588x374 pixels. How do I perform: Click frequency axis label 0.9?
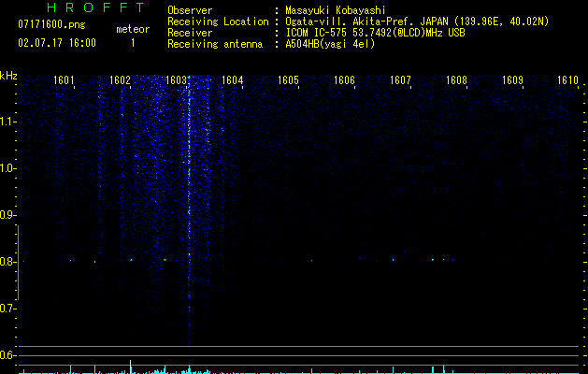point(7,215)
